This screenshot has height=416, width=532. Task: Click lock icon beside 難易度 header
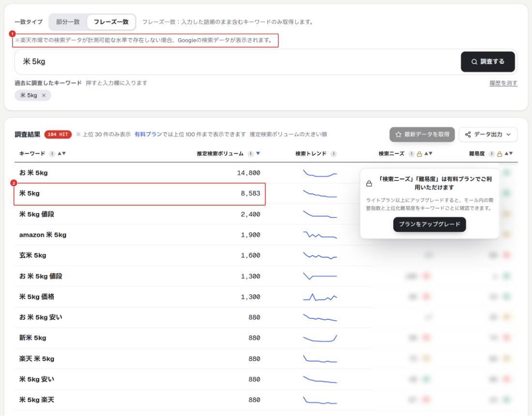[500, 154]
